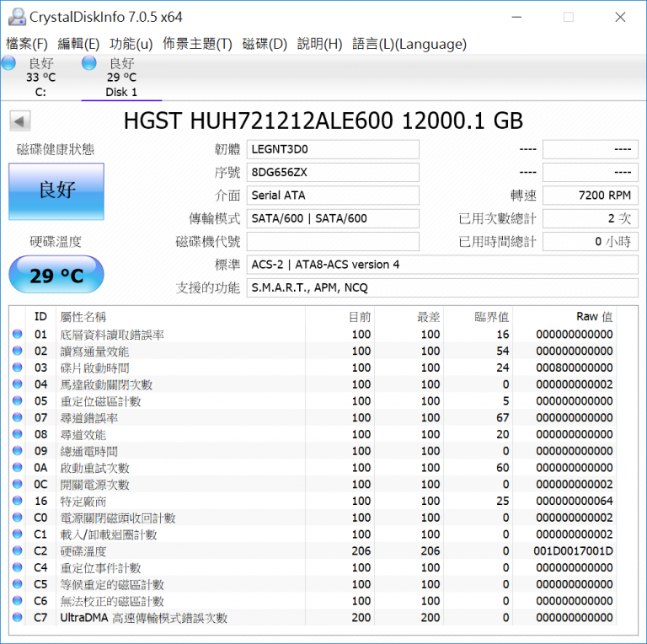Click the 屬性名稱 column header
This screenshot has width=647, height=644.
click(x=83, y=317)
